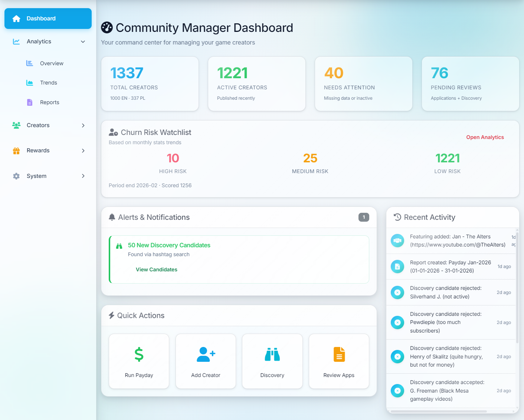The image size is (524, 420).
Task: Click the bell icon in Alerts header
Action: click(112, 217)
